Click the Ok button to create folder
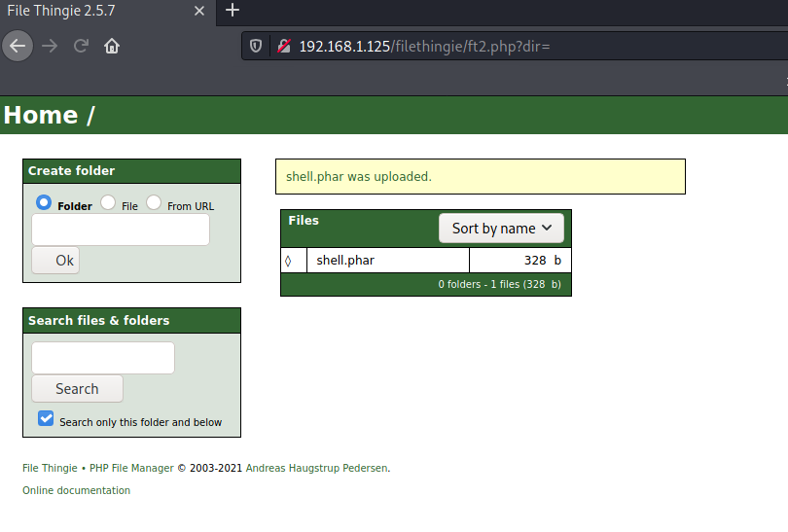Viewport: 788px width, 532px height. (55, 261)
